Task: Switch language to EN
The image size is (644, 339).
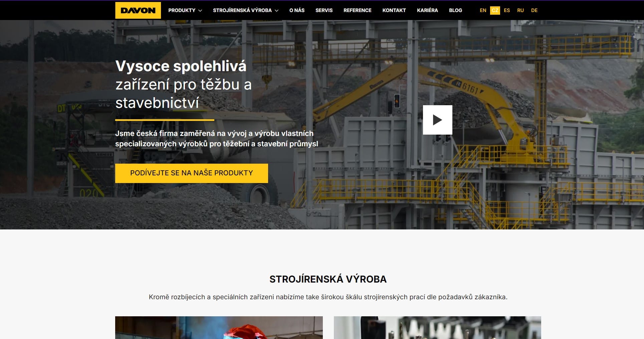Action: pos(483,10)
